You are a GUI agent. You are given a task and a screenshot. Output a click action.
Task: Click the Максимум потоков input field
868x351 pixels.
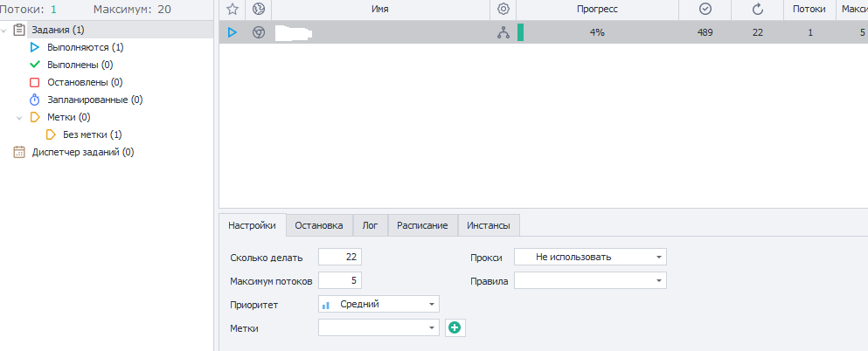(x=340, y=281)
